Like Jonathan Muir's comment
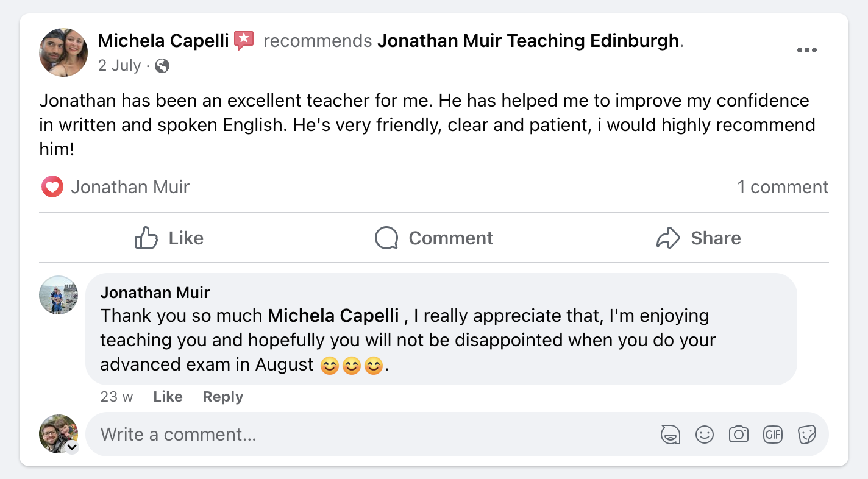The height and width of the screenshot is (479, 868). pyautogui.click(x=167, y=397)
